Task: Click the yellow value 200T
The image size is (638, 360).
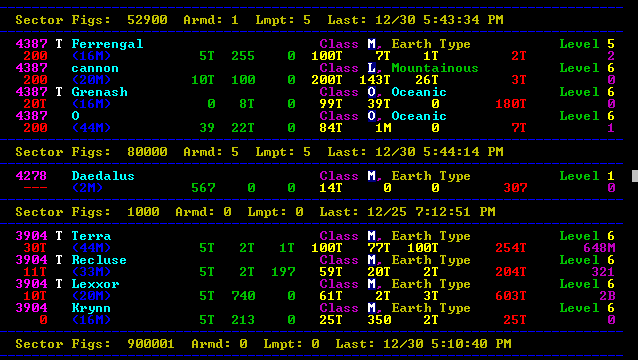Action: tap(327, 80)
